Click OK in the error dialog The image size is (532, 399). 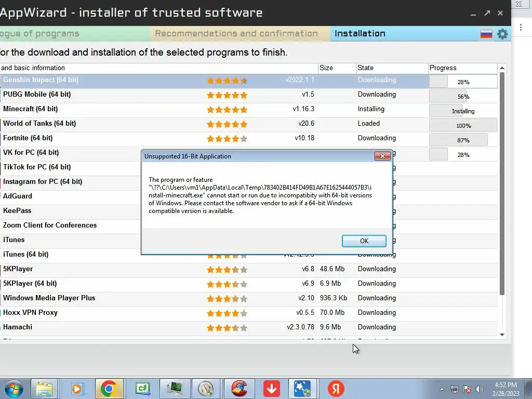coord(364,241)
